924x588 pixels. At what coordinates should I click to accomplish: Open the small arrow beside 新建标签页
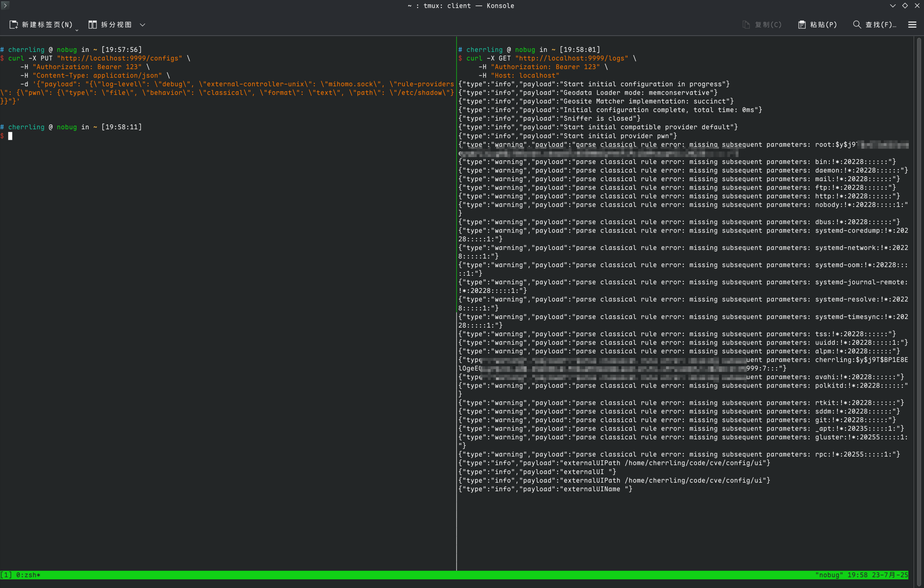(x=77, y=30)
